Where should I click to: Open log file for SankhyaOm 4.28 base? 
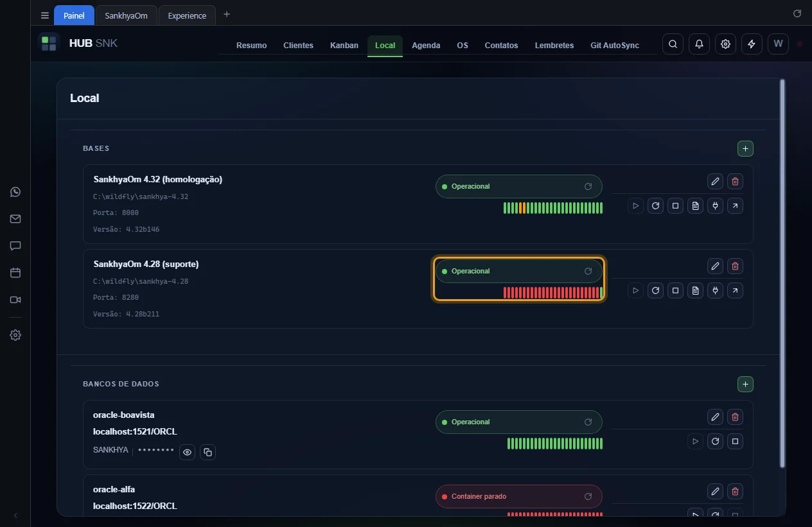coord(695,291)
